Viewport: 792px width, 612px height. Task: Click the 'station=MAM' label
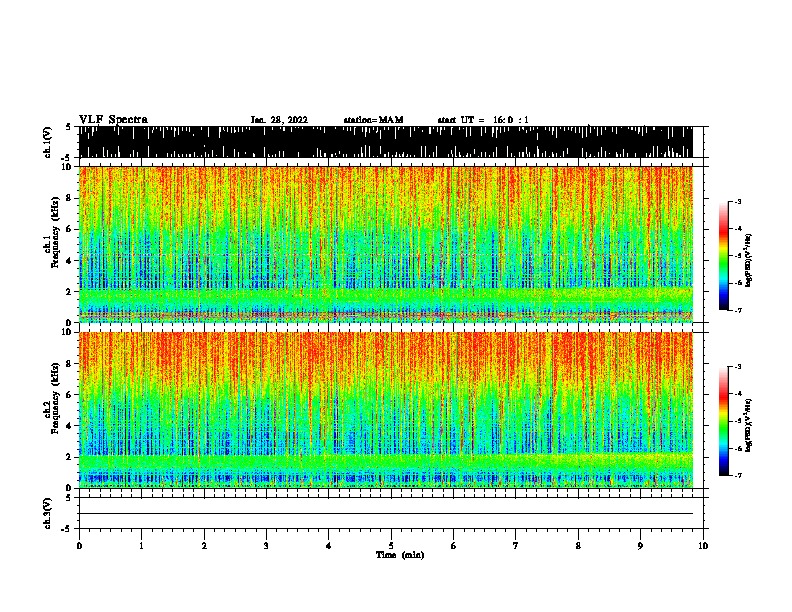click(x=373, y=120)
